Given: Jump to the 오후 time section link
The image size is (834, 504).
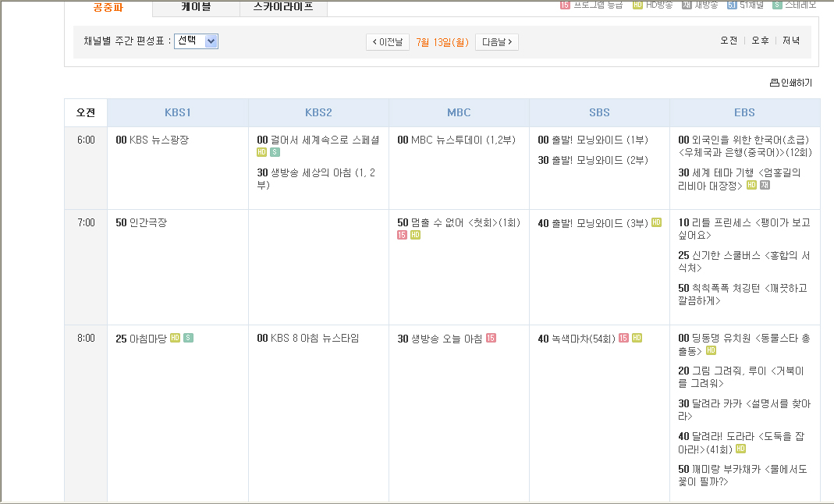Looking at the screenshot, I should pyautogui.click(x=760, y=41).
